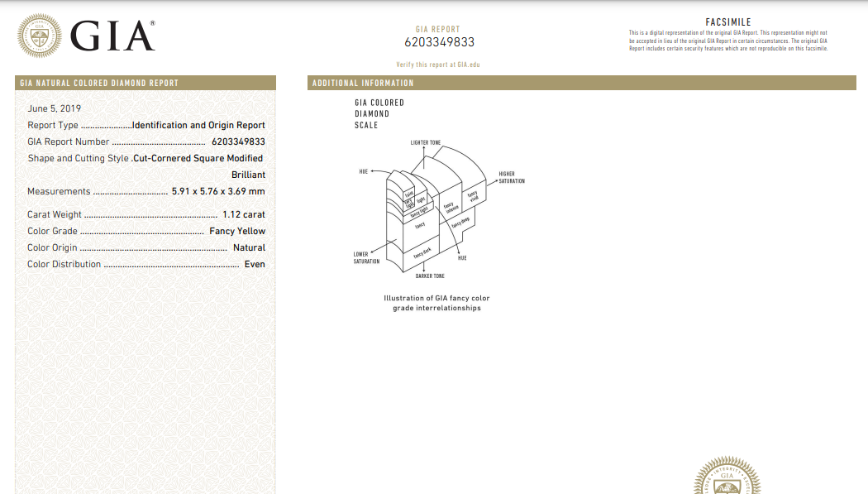Click the GIA Natural Colored Diamond Report header bar
The image size is (868, 494).
(146, 83)
